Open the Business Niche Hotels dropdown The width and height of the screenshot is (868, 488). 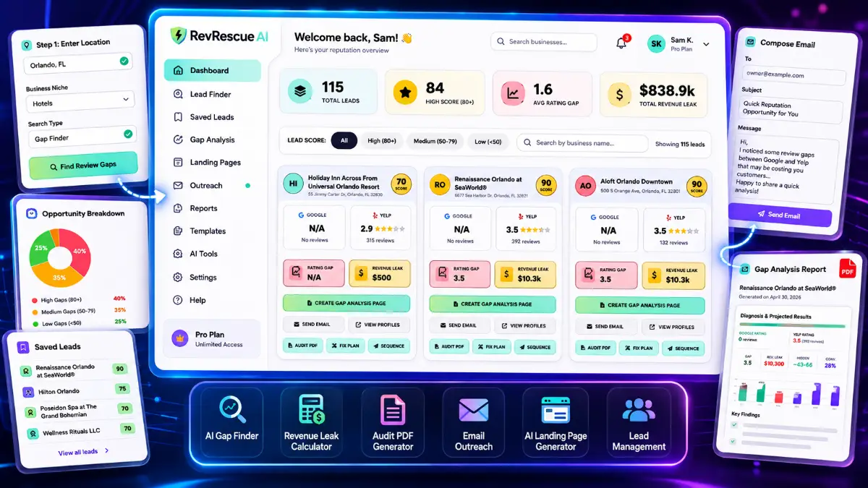80,100
